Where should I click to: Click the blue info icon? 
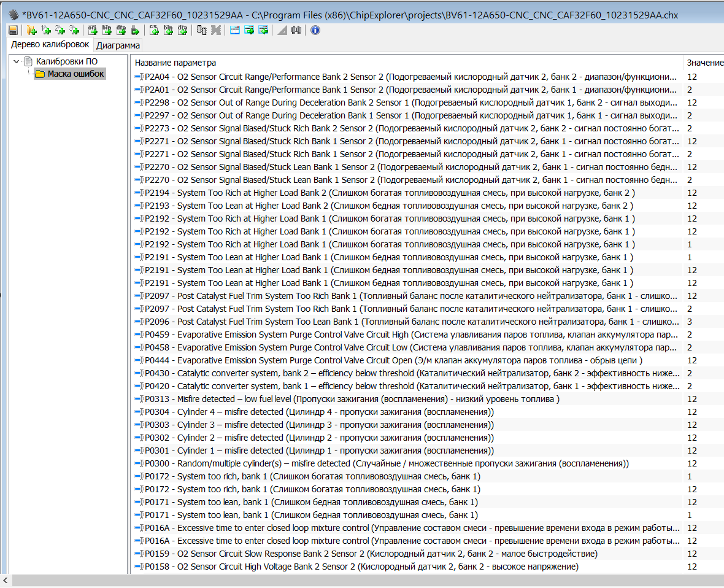pyautogui.click(x=315, y=30)
